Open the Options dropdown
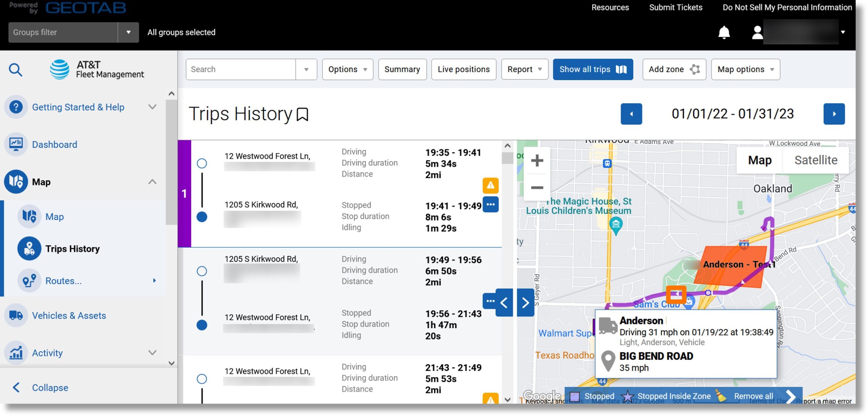 [x=348, y=69]
